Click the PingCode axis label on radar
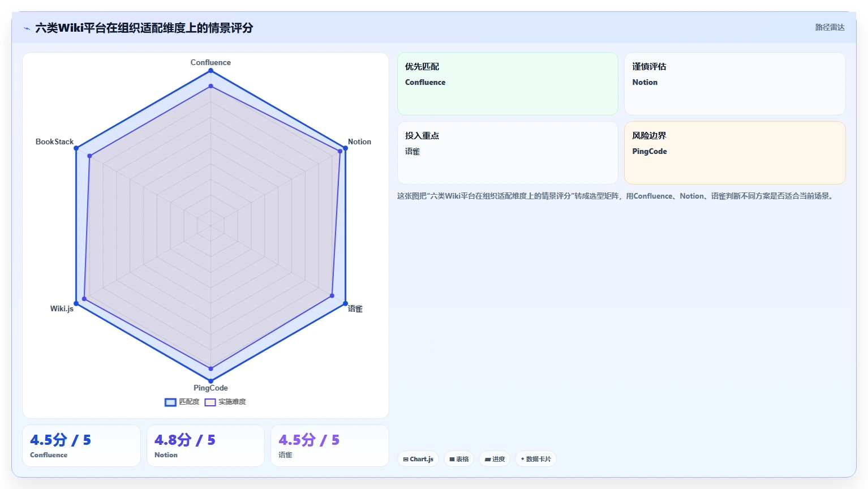868x489 pixels. [x=210, y=388]
